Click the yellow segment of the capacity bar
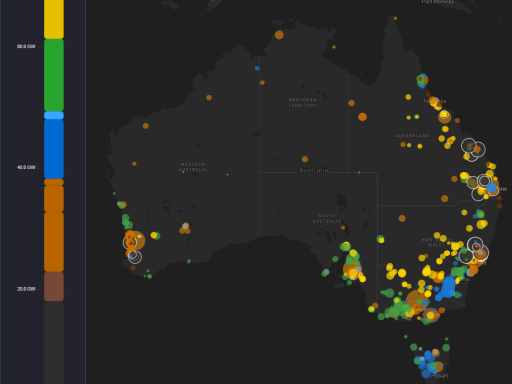This screenshot has height=384, width=512. 54,18
